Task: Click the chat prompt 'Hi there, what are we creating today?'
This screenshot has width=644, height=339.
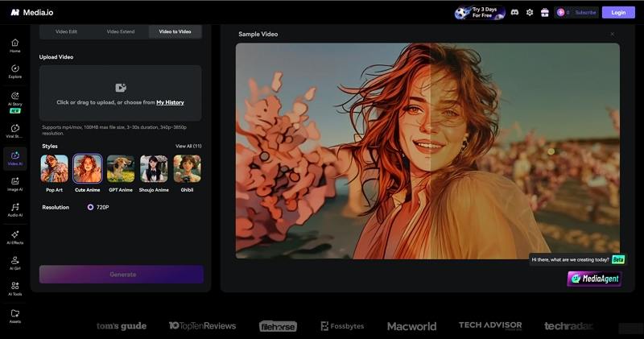Action: pyautogui.click(x=570, y=260)
